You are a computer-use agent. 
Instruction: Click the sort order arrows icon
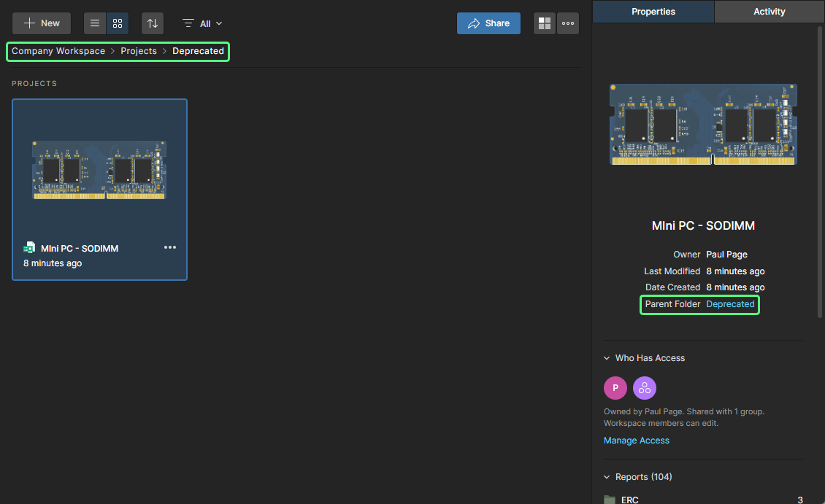click(x=153, y=23)
